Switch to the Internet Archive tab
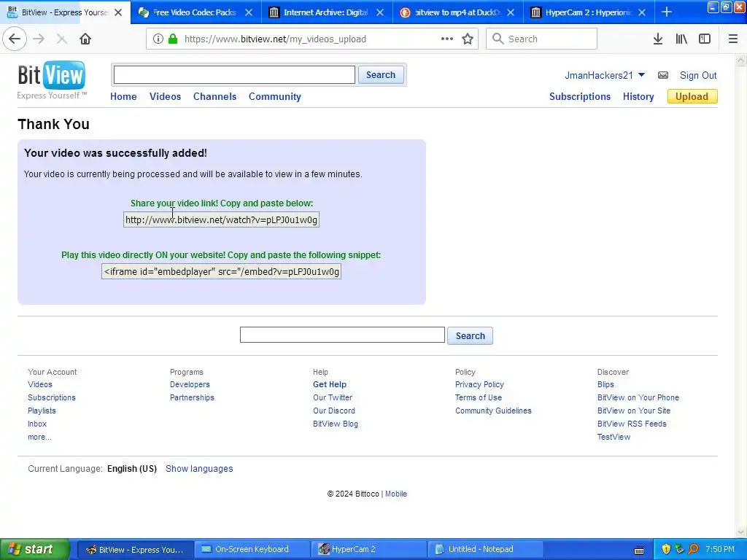Image resolution: width=747 pixels, height=560 pixels. pos(327,12)
